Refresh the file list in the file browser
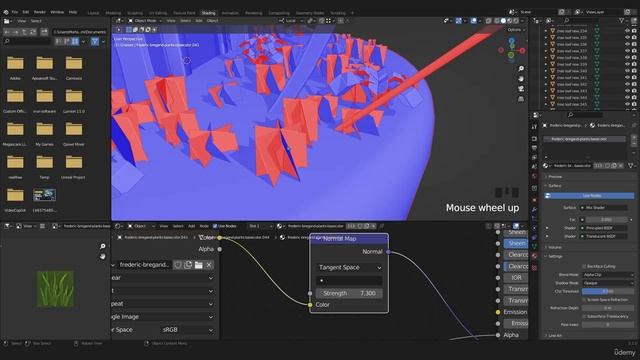This screenshot has width=640, height=360. pyautogui.click(x=33, y=31)
